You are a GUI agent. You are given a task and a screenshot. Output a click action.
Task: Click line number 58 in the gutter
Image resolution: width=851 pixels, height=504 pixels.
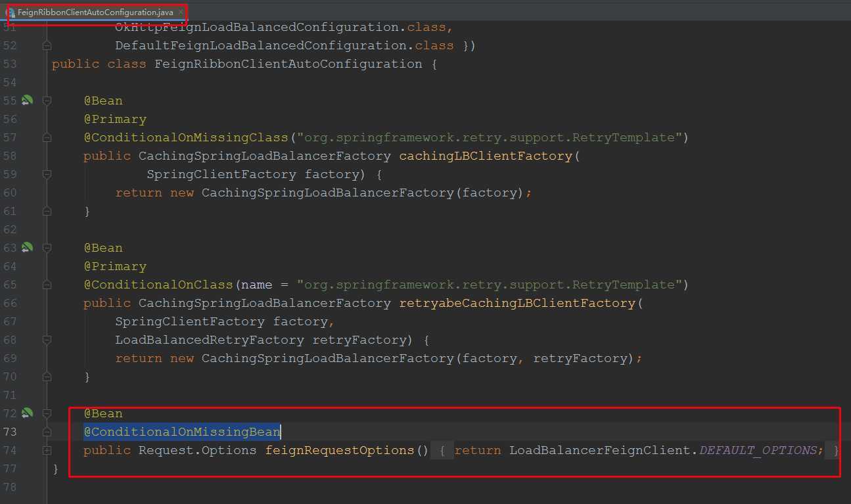click(10, 156)
